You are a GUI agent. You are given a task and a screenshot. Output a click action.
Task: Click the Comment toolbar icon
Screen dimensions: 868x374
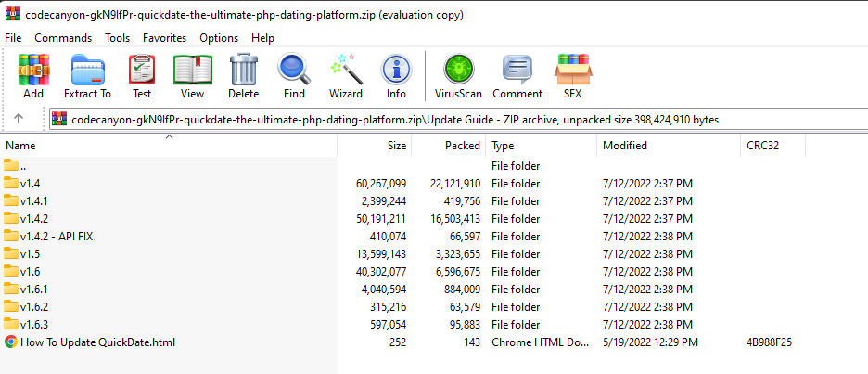click(x=517, y=70)
